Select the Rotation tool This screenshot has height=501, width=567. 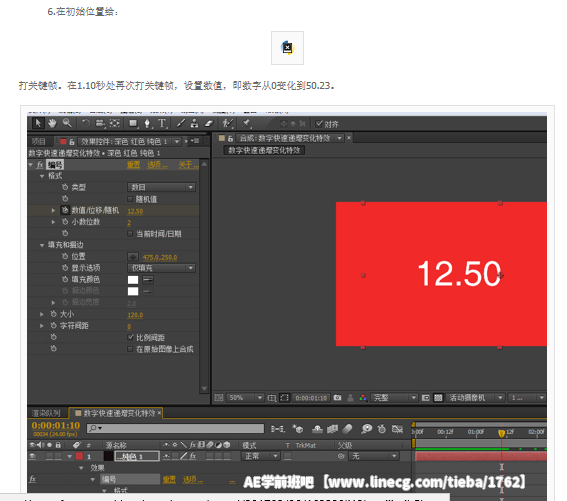coord(86,123)
